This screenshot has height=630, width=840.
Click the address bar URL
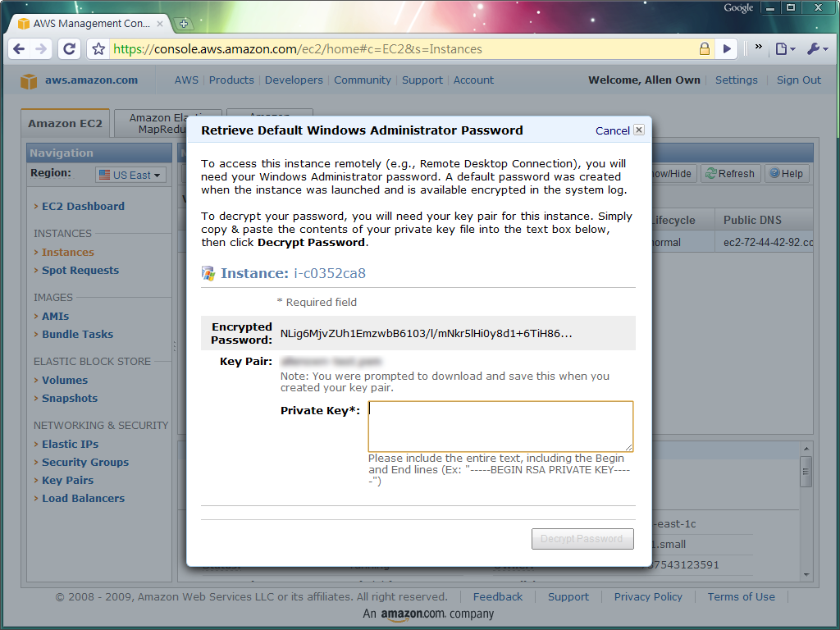pyautogui.click(x=297, y=49)
